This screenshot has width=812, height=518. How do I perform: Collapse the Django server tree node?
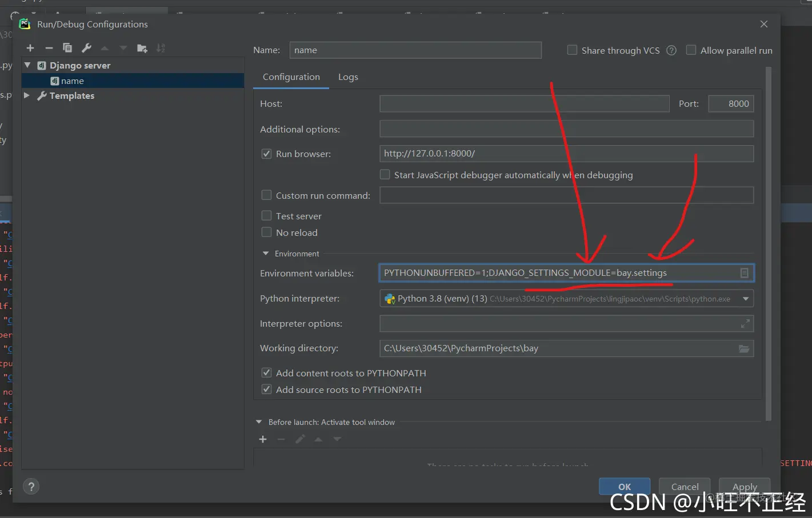(x=27, y=65)
